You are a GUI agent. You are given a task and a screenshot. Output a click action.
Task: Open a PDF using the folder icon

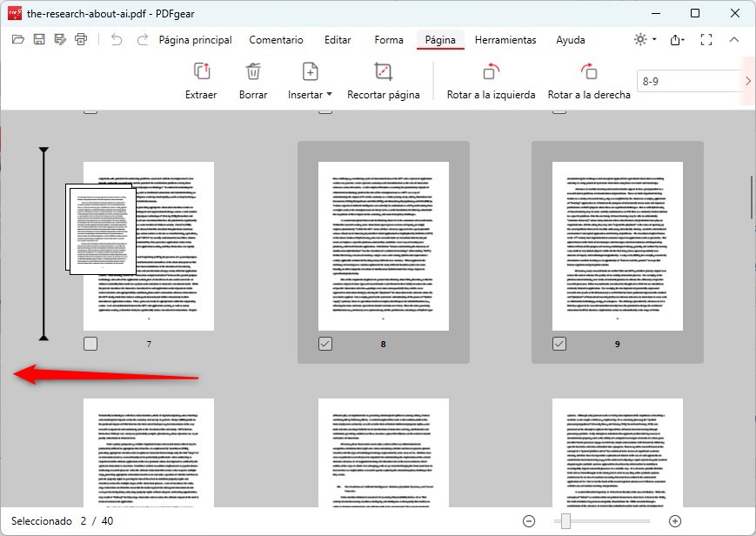[17, 40]
